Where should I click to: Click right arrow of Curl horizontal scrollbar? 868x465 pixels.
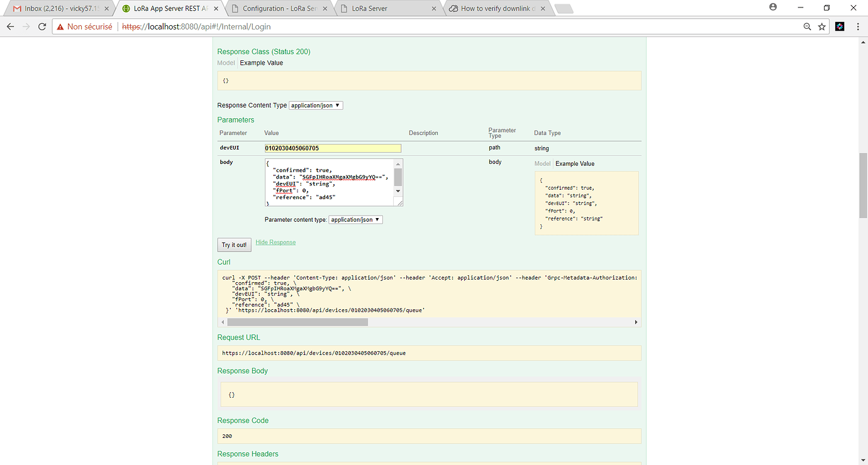tap(636, 322)
